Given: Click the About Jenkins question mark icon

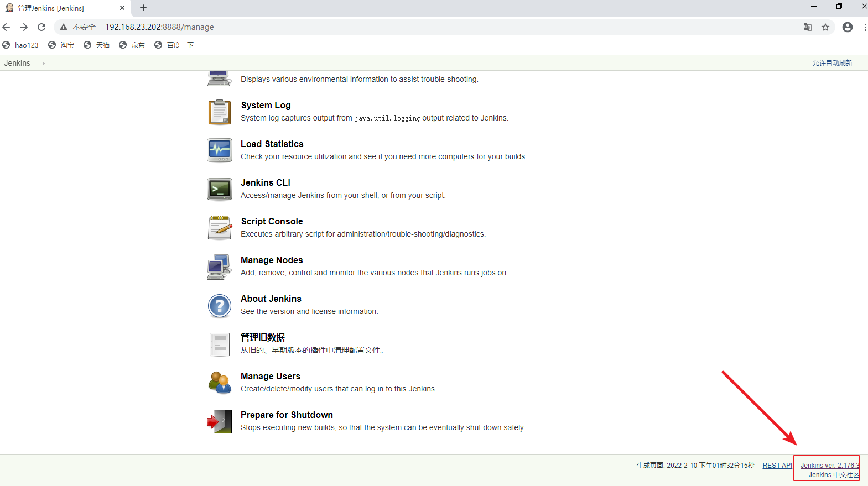Looking at the screenshot, I should 220,306.
